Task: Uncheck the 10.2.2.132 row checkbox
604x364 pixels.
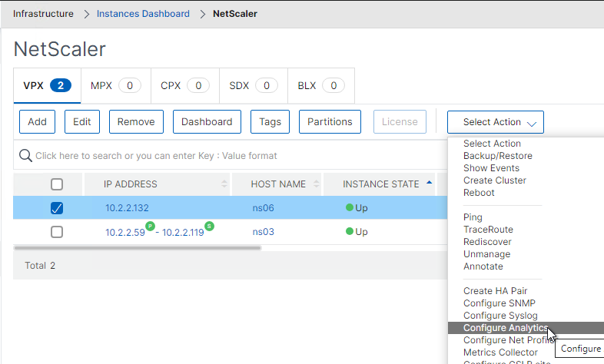Action: [57, 208]
